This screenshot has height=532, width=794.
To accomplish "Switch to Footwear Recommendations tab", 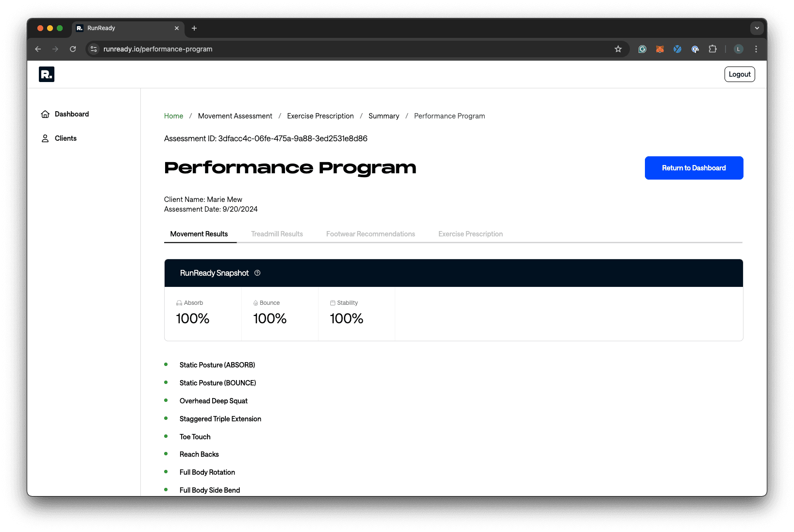I will pos(371,234).
